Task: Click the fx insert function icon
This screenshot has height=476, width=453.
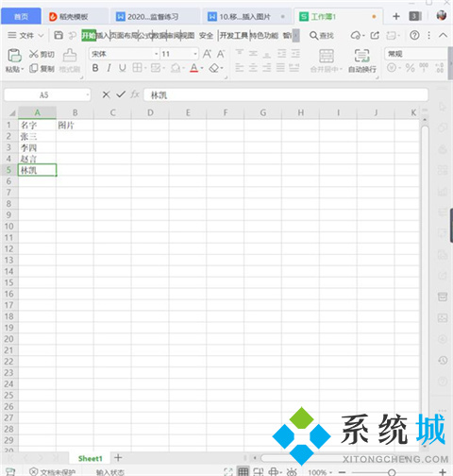Action: (135, 94)
